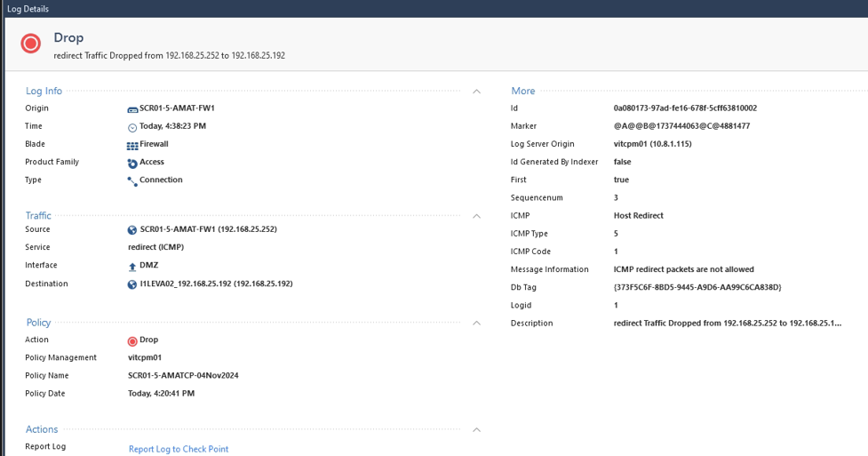Click the Log Details window title
The height and width of the screenshot is (456, 868).
click(28, 9)
